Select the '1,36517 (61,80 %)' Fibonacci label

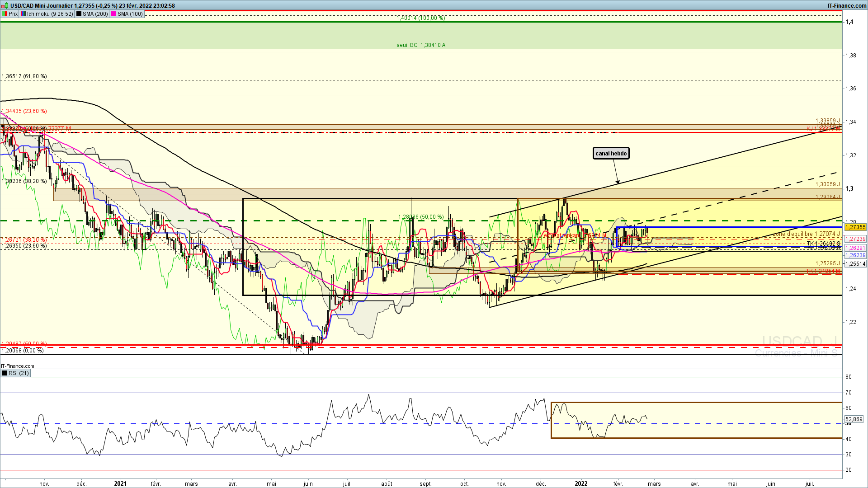coord(24,76)
